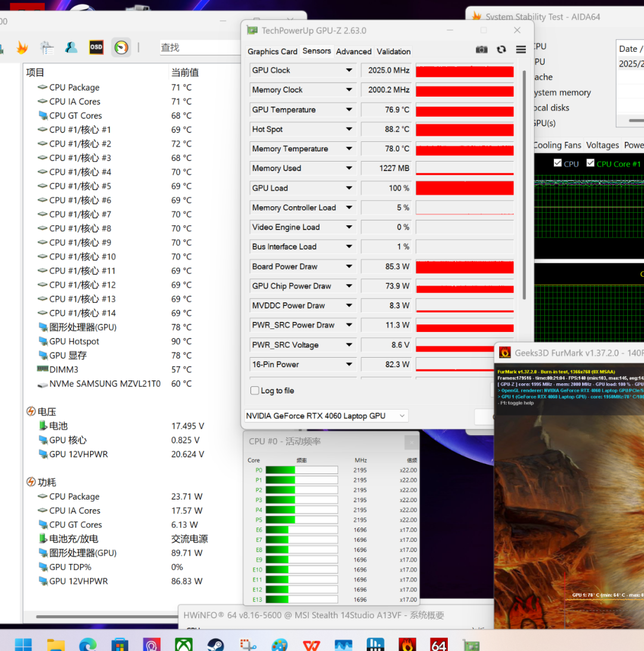Toggle the CPU checkbox in AIDA64 graph
The height and width of the screenshot is (651, 644).
point(558,163)
